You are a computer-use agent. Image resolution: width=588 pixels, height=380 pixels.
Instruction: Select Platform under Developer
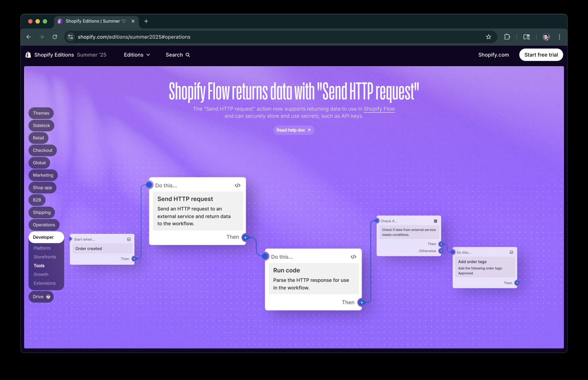[42, 248]
